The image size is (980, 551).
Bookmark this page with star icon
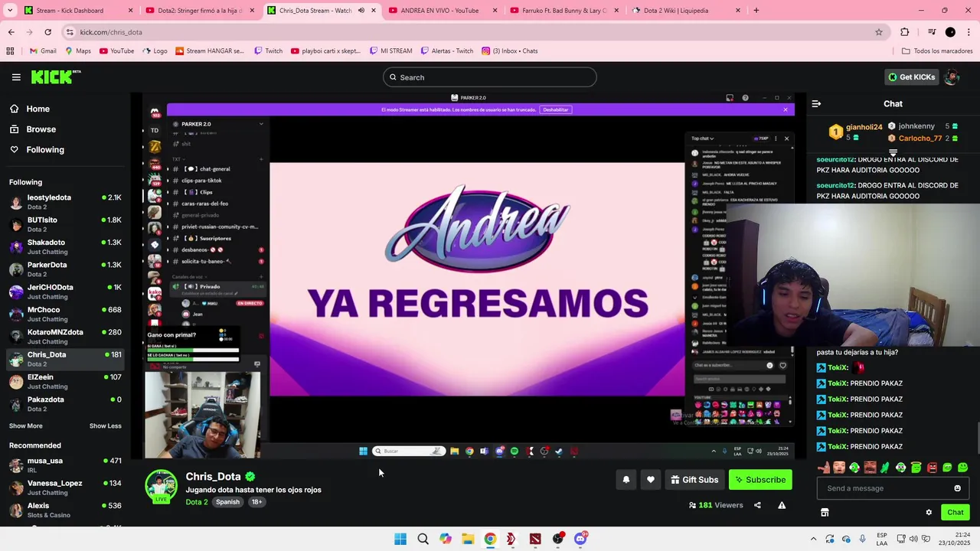[879, 32]
